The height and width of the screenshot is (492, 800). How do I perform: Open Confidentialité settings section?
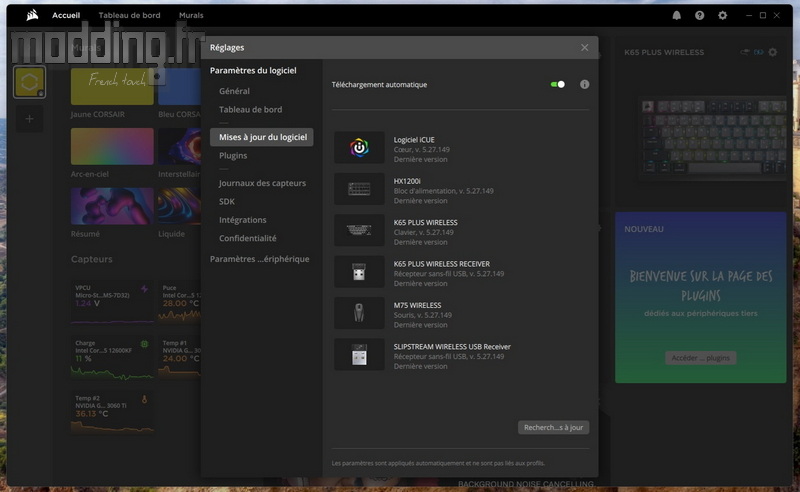click(247, 238)
